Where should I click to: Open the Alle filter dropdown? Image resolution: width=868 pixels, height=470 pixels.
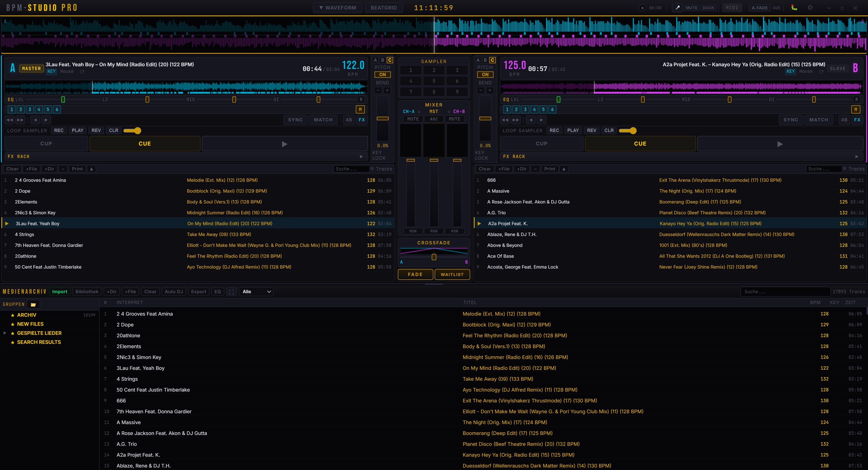pyautogui.click(x=256, y=292)
